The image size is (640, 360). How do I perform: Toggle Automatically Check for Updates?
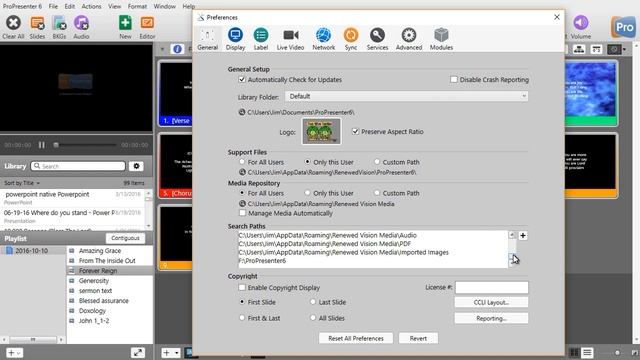(x=242, y=80)
